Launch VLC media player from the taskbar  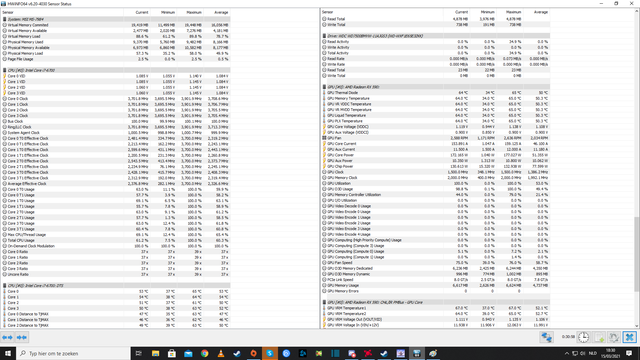click(221, 353)
